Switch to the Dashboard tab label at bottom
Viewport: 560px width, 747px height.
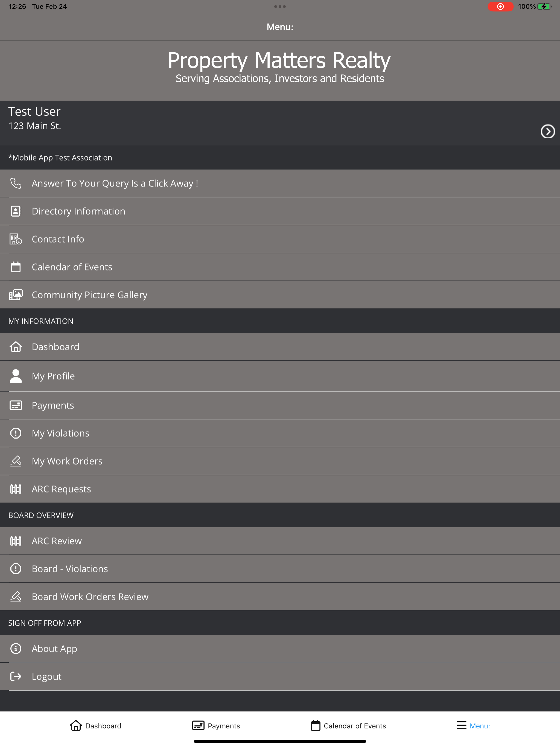103,726
